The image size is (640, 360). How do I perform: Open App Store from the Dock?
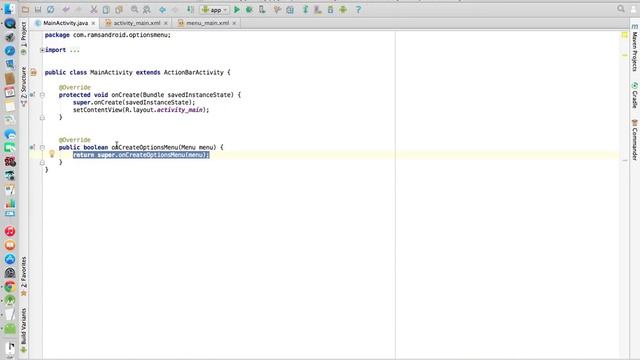coord(10,259)
